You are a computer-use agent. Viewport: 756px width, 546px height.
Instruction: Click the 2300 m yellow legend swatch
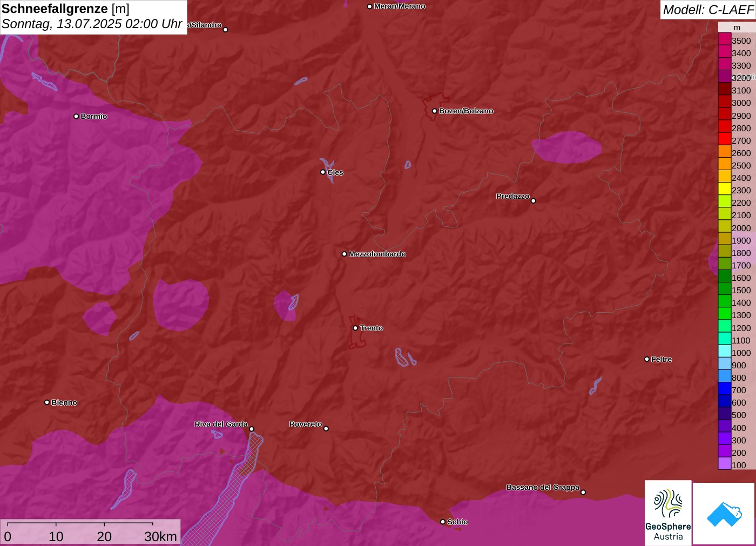tap(725, 189)
